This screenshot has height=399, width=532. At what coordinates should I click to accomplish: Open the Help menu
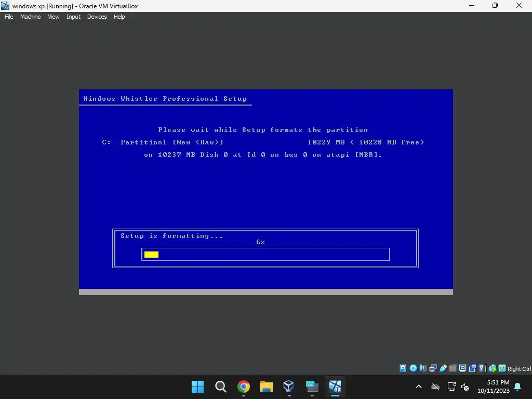pyautogui.click(x=119, y=17)
